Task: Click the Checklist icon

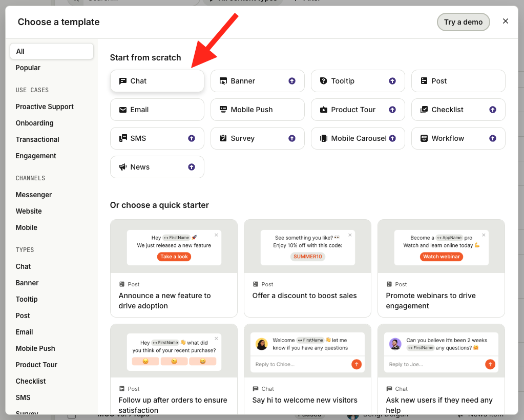Action: pos(424,110)
